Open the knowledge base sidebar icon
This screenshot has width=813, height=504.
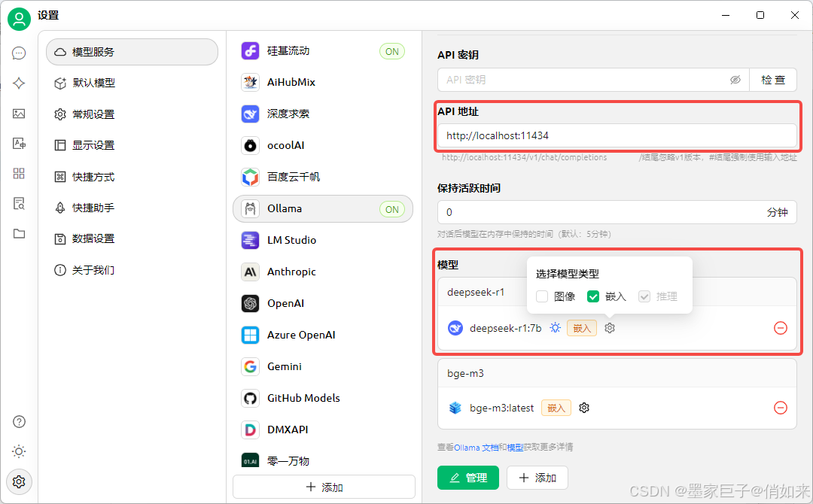tap(19, 204)
